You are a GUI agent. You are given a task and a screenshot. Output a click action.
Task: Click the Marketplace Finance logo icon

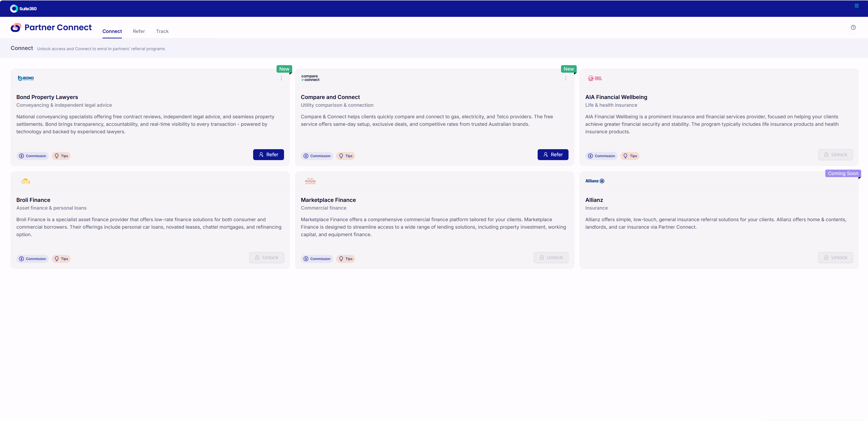click(310, 181)
